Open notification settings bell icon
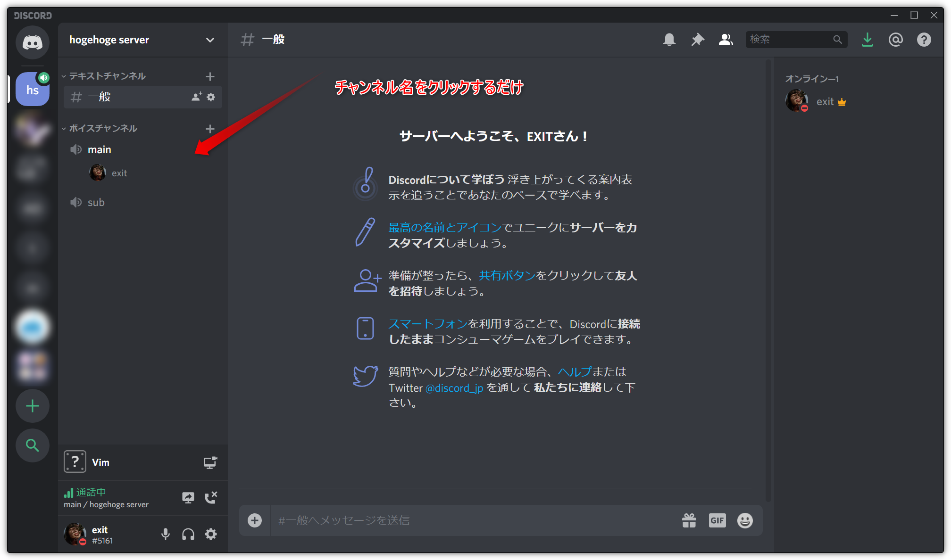Image resolution: width=951 pixels, height=560 pixels. (x=669, y=40)
